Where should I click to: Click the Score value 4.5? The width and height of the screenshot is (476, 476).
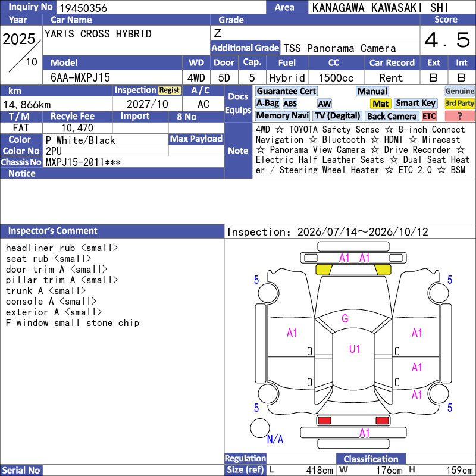tap(447, 40)
